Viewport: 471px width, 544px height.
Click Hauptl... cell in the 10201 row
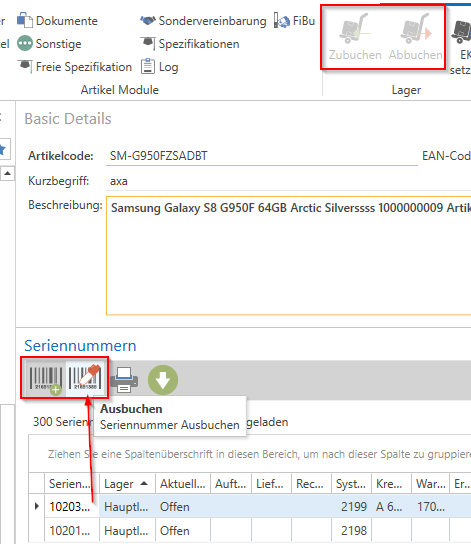[127, 530]
